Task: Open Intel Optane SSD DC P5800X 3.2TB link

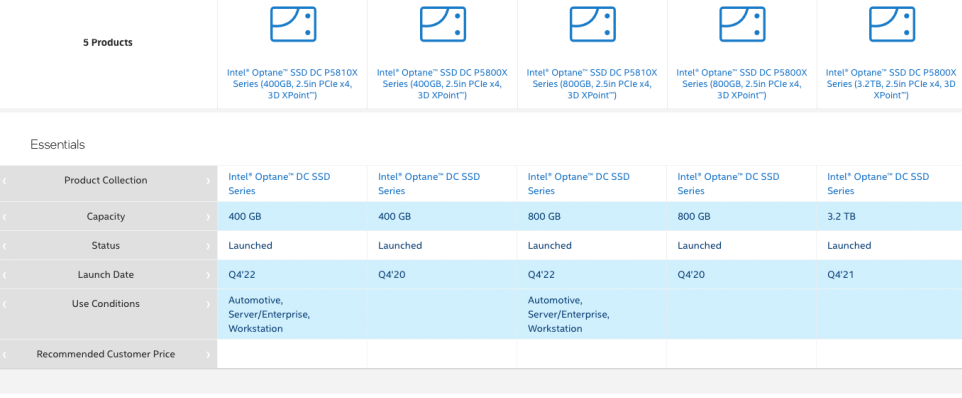Action: [891, 84]
